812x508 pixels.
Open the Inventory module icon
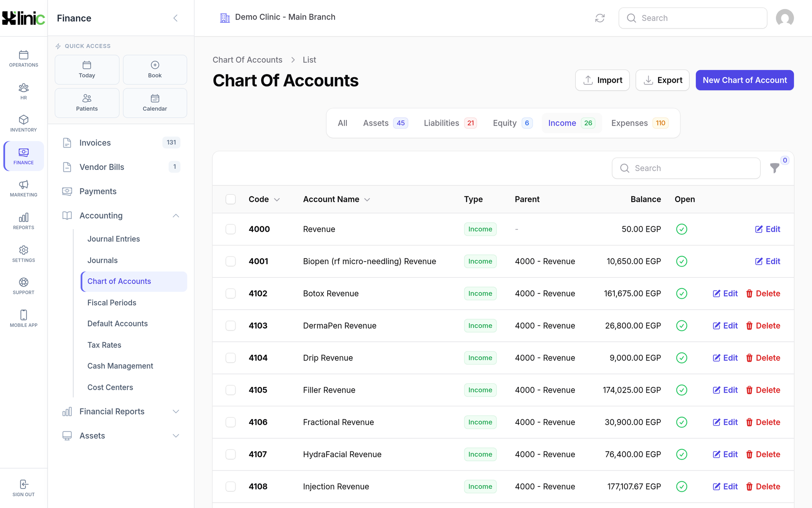(24, 124)
